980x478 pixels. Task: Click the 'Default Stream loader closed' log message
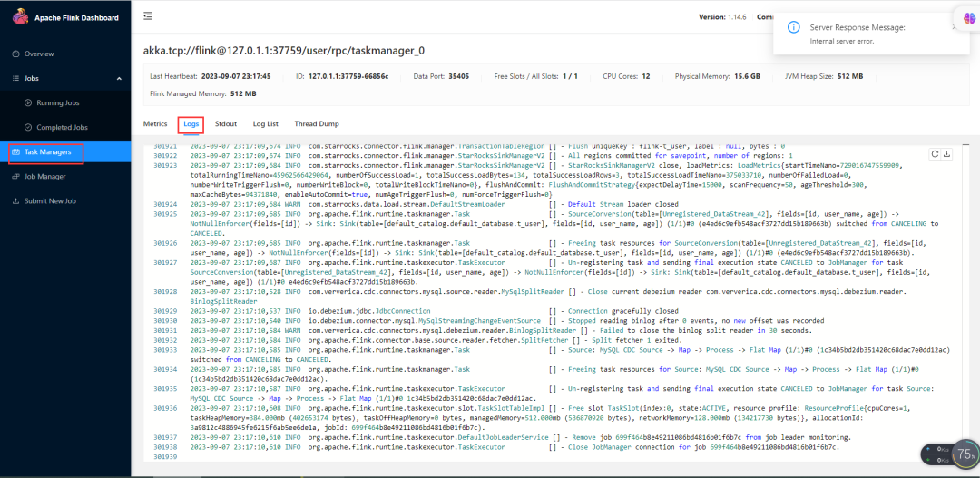[x=622, y=204]
